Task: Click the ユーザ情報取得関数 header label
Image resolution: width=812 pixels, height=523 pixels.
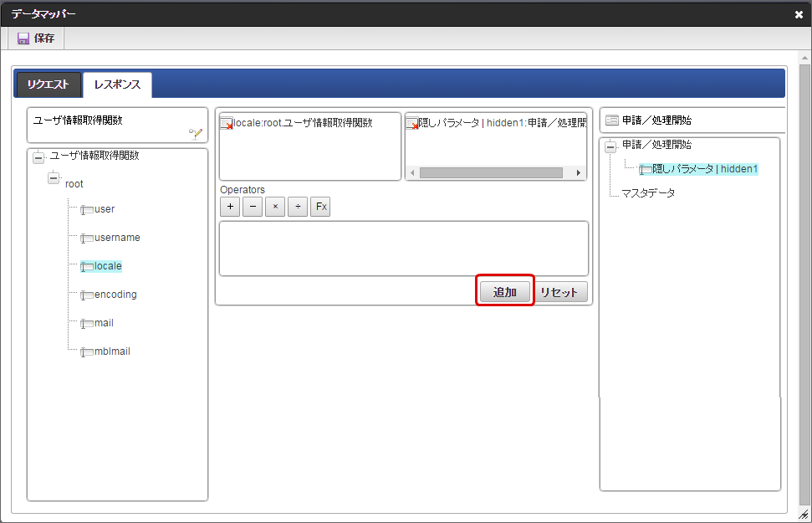Action: pos(78,120)
